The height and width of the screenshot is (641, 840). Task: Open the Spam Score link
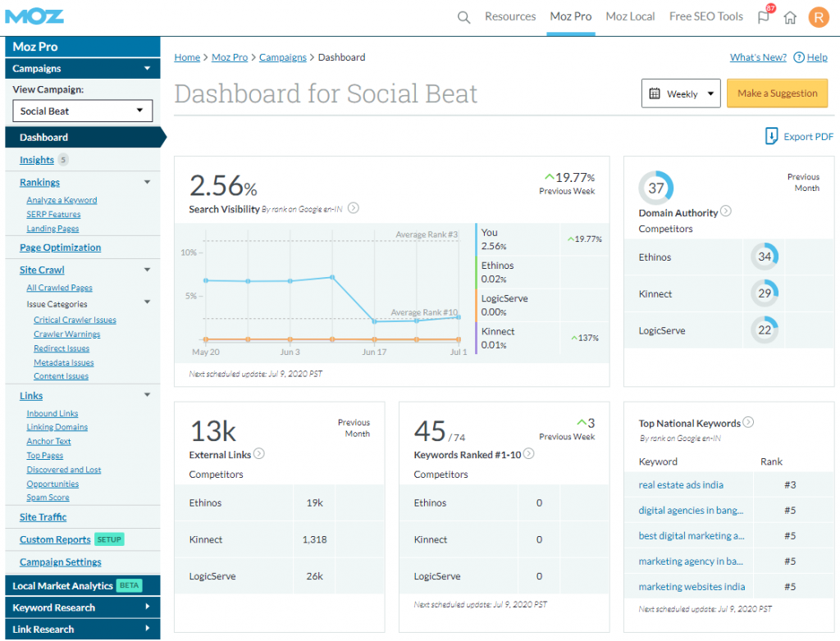48,498
